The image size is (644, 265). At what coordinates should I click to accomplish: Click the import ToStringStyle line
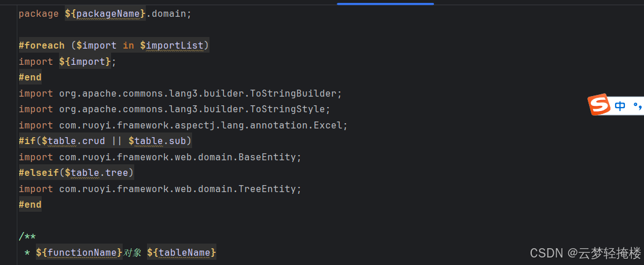pos(175,109)
